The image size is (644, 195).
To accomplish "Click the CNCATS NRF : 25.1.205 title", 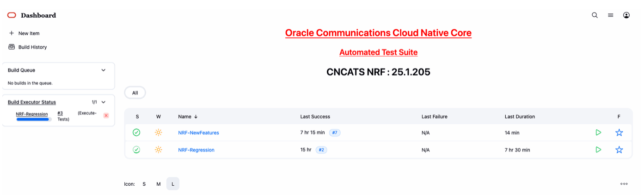I will pyautogui.click(x=378, y=72).
